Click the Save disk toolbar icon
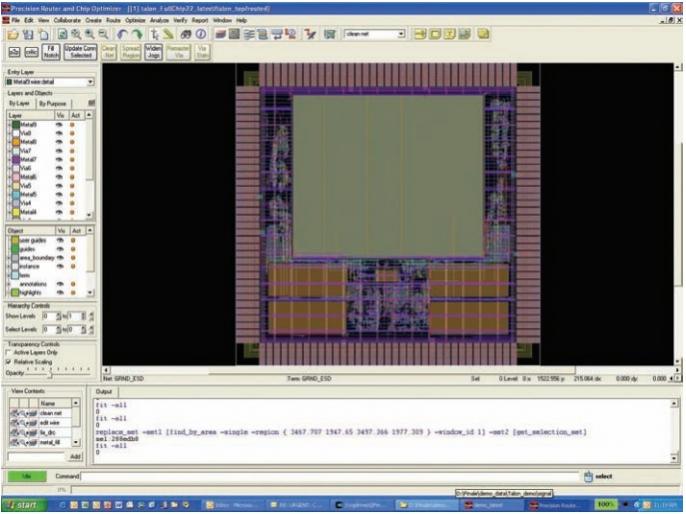Screen dimensions: 686x514 point(28,35)
